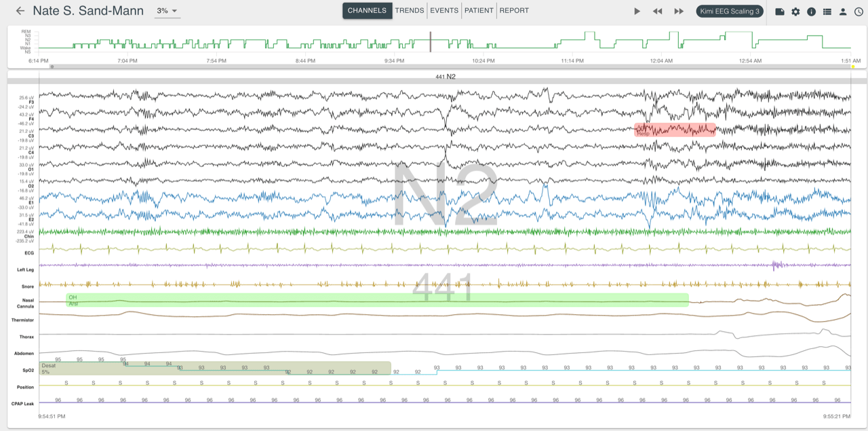Select the red Resp event marker
This screenshot has height=431, width=868.
pos(675,130)
